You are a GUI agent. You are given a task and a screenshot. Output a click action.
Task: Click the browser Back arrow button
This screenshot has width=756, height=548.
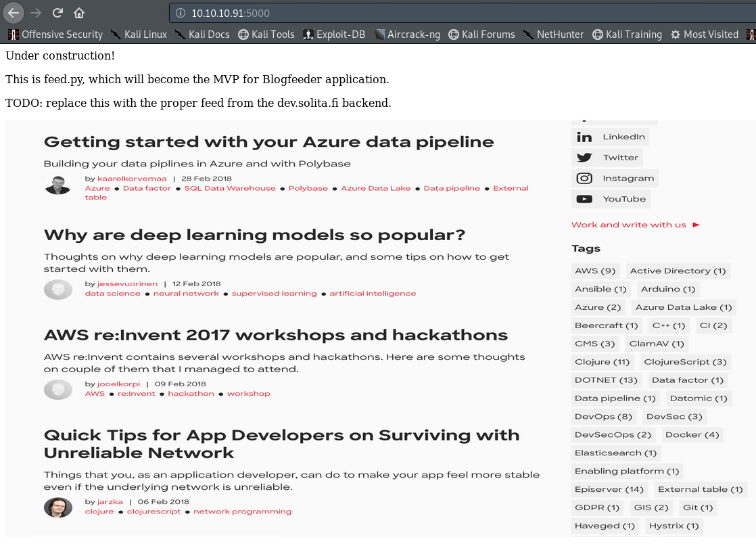pyautogui.click(x=13, y=13)
